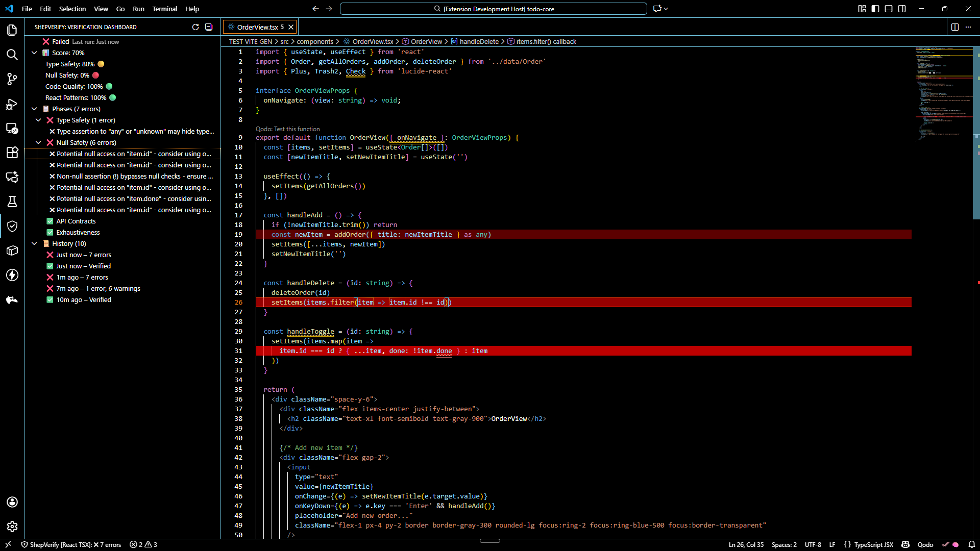Screen dimensions: 980x551
Task: Click the Accounts icon above the settings gear
Action: click(x=12, y=502)
